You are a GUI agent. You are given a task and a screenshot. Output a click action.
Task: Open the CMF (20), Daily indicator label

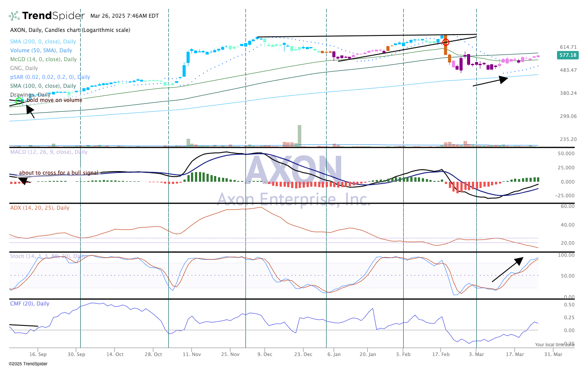pos(30,304)
